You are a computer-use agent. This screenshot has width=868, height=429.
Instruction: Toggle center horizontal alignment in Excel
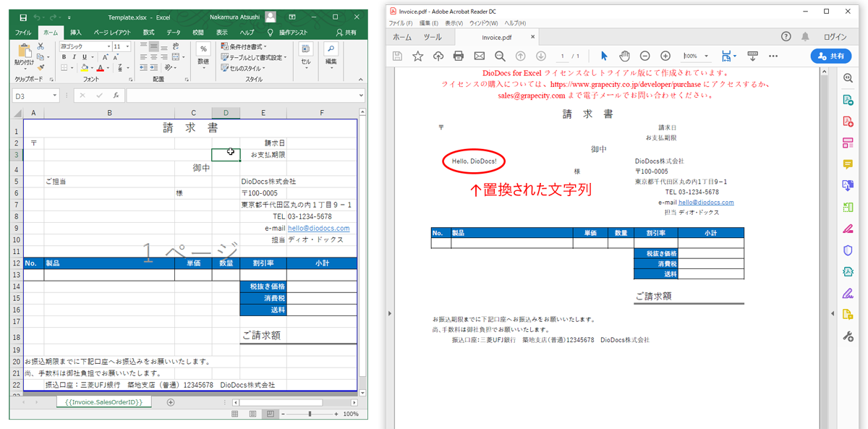point(153,57)
